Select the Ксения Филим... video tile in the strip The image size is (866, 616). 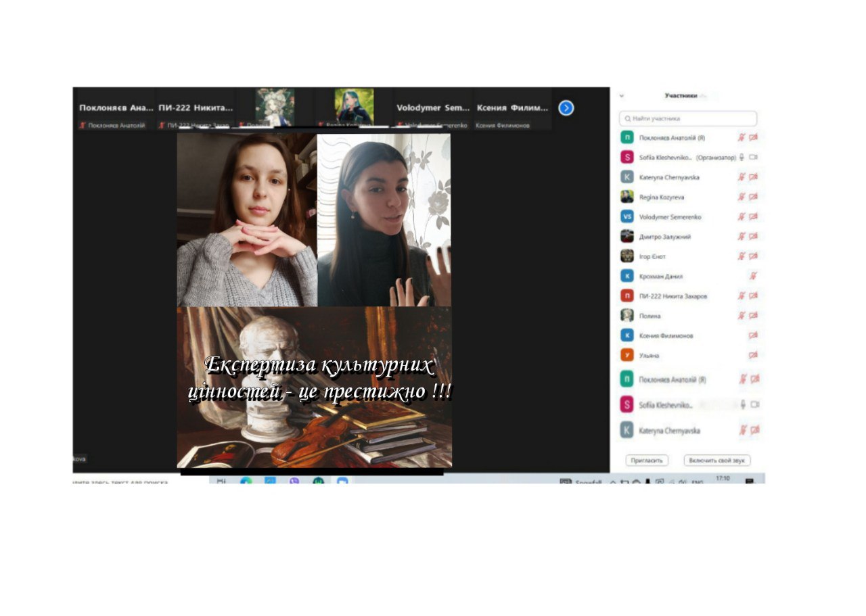click(x=512, y=108)
